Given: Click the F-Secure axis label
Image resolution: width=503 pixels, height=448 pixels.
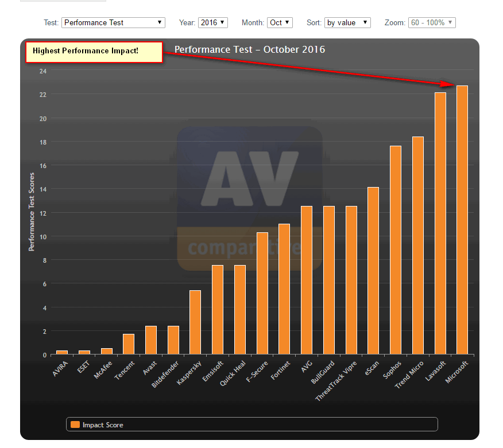Looking at the screenshot, I should pyautogui.click(x=257, y=371).
